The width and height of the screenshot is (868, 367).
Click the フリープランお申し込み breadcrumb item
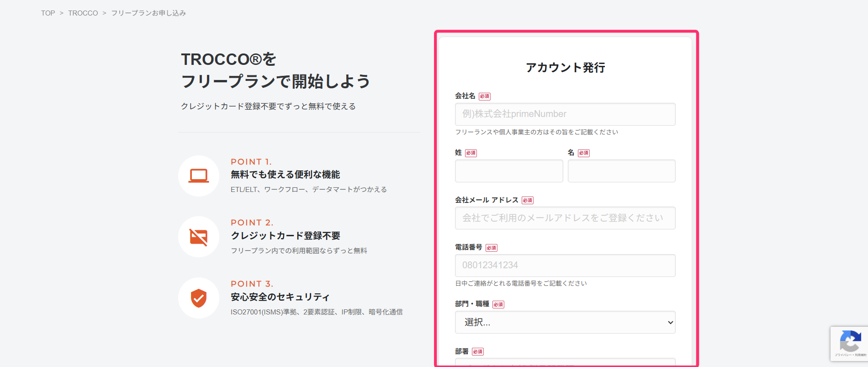[x=148, y=13]
